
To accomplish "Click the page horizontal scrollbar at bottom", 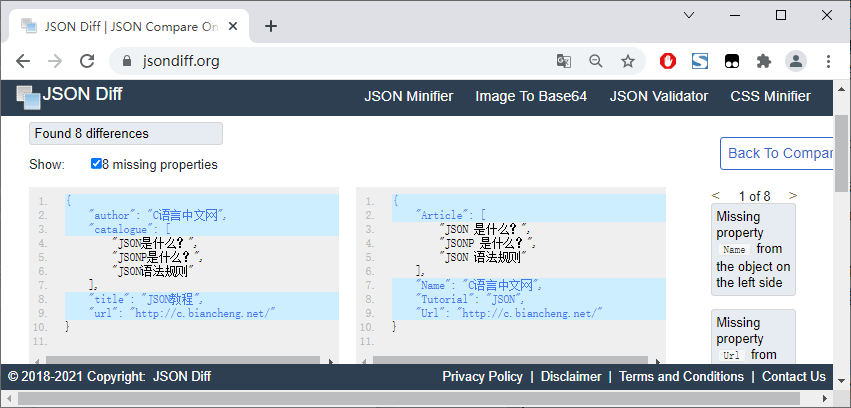I will (409, 399).
